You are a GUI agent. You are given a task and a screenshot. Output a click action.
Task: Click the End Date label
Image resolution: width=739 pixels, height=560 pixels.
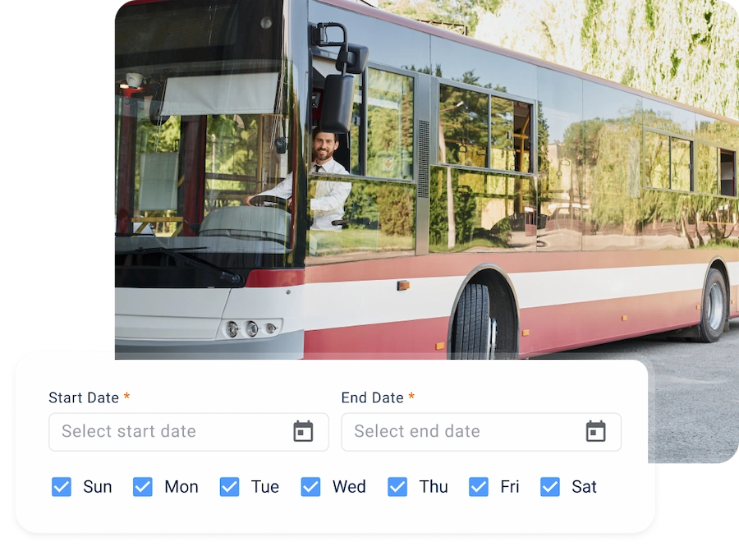click(372, 398)
